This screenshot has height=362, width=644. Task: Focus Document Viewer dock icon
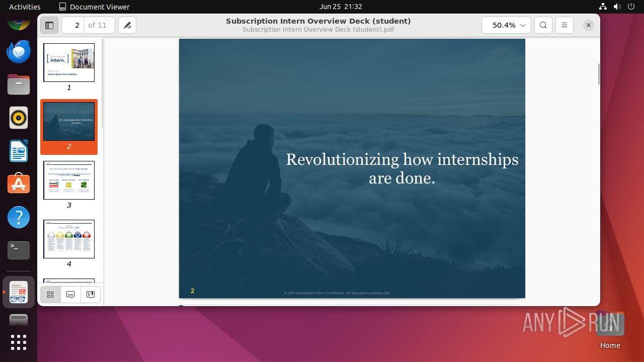point(19,292)
